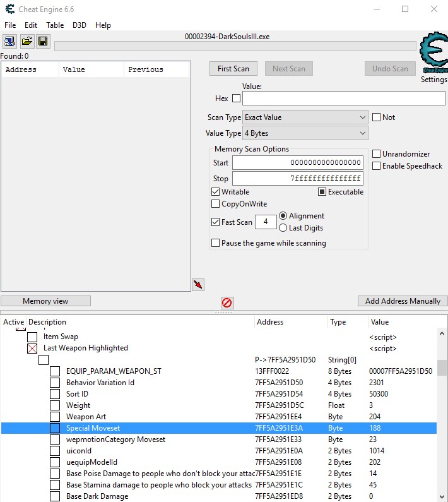This screenshot has width=448, height=502.
Task: Enable the Not checkbox
Action: click(376, 117)
